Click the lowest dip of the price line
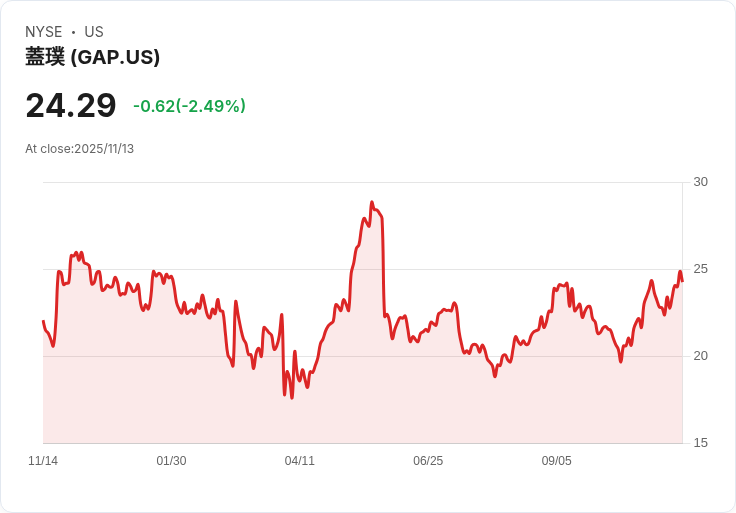Screen dimensions: 736x513 [x=291, y=398]
